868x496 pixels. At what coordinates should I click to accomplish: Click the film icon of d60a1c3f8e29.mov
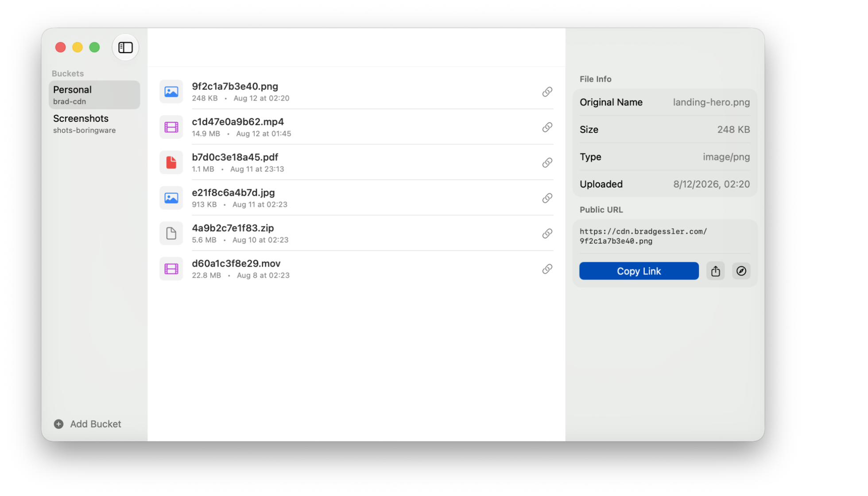(171, 269)
